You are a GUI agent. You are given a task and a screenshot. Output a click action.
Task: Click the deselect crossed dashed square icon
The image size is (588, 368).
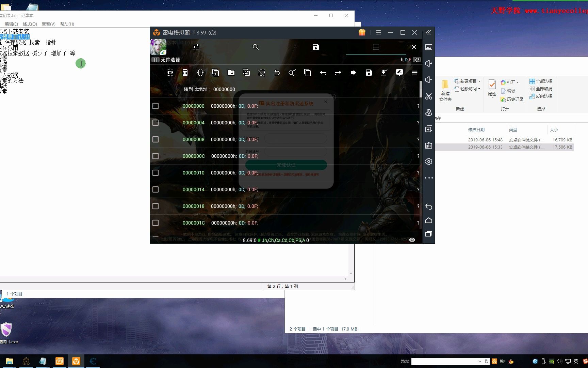(261, 73)
